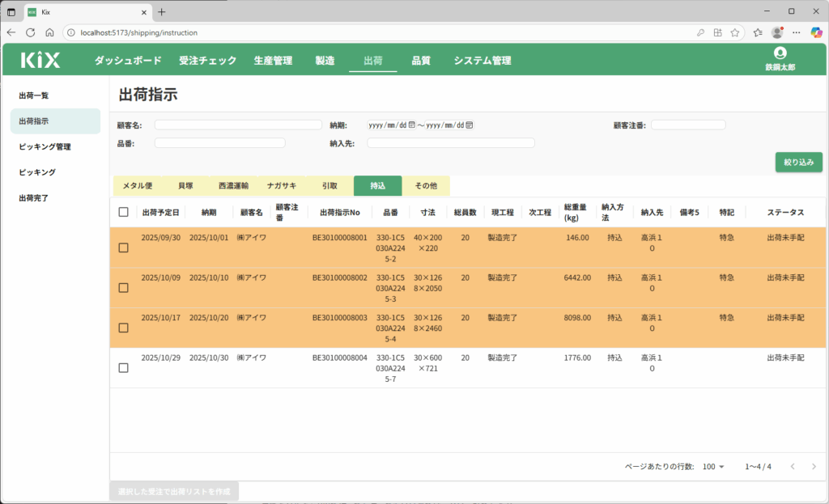829x504 pixels.
Task: Open the rows per page dropdown
Action: tap(714, 467)
